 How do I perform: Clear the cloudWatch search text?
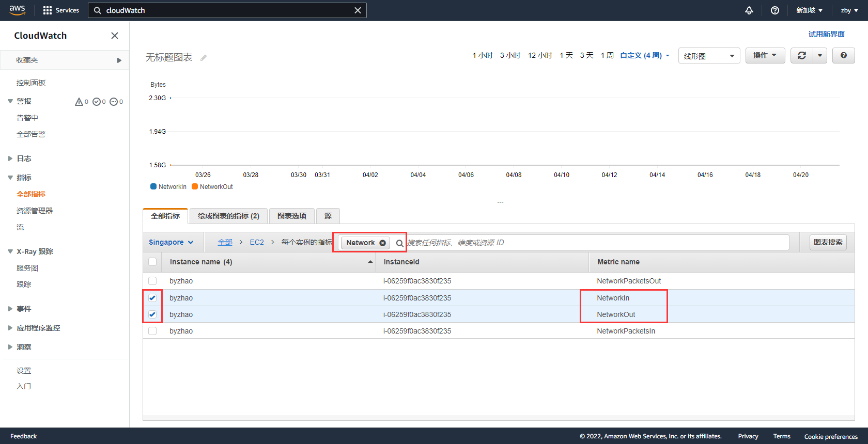[x=358, y=10]
